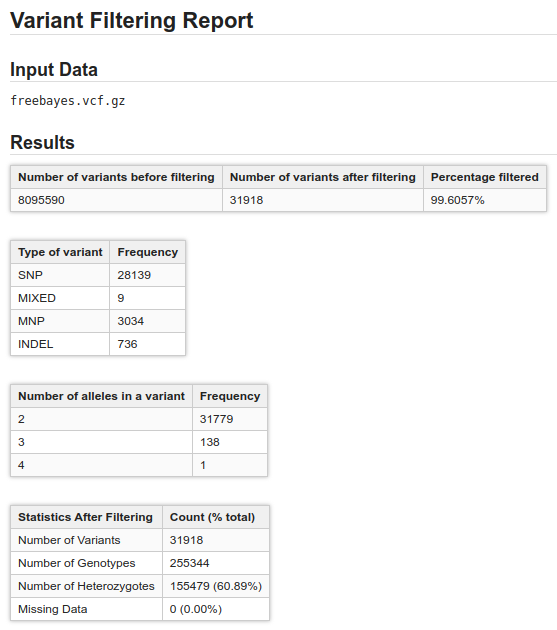Select the 31779 allele frequency cell
This screenshot has height=630, width=557.
tap(230, 419)
